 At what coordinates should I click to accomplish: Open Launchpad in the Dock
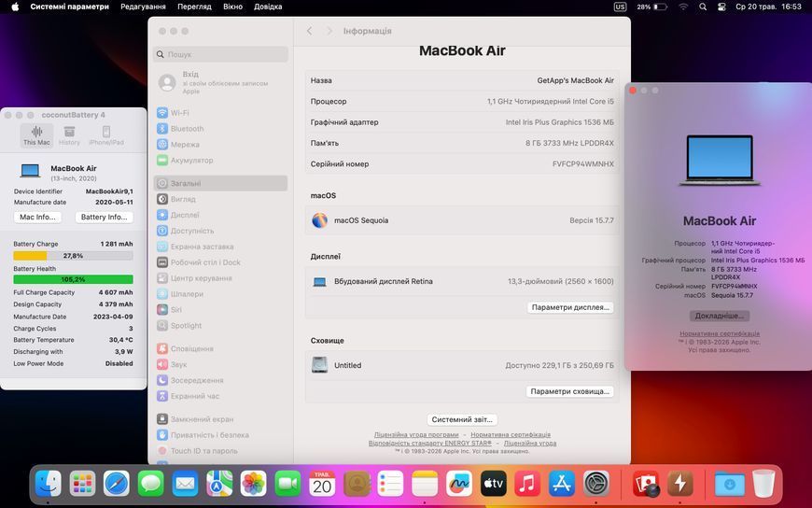click(82, 483)
